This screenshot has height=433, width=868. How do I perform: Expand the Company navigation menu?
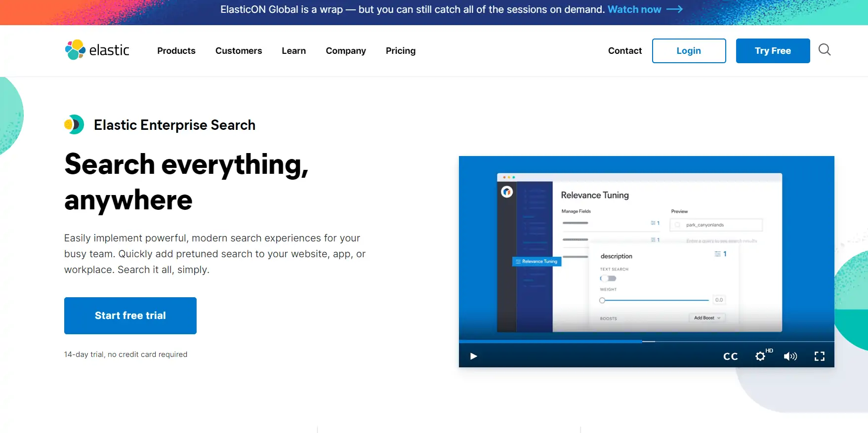pos(346,51)
